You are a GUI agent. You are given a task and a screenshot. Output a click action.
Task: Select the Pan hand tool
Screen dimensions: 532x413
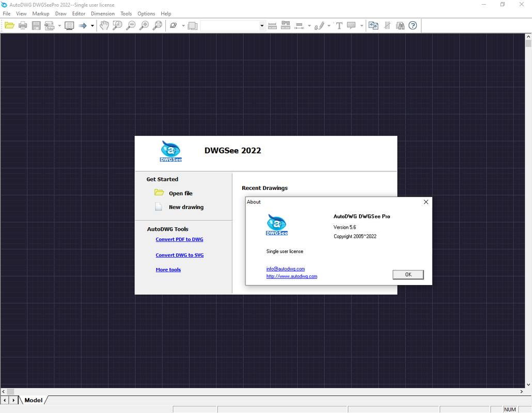(104, 25)
